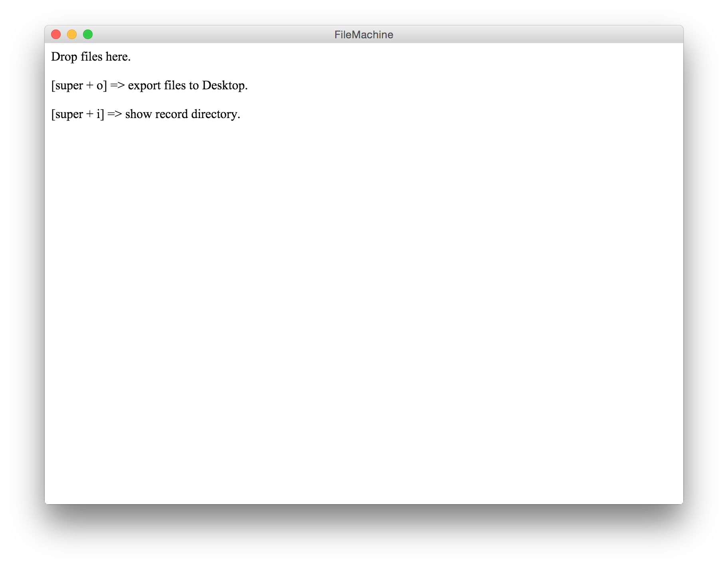Click the FileMachine window title
728x568 pixels.
coord(364,35)
